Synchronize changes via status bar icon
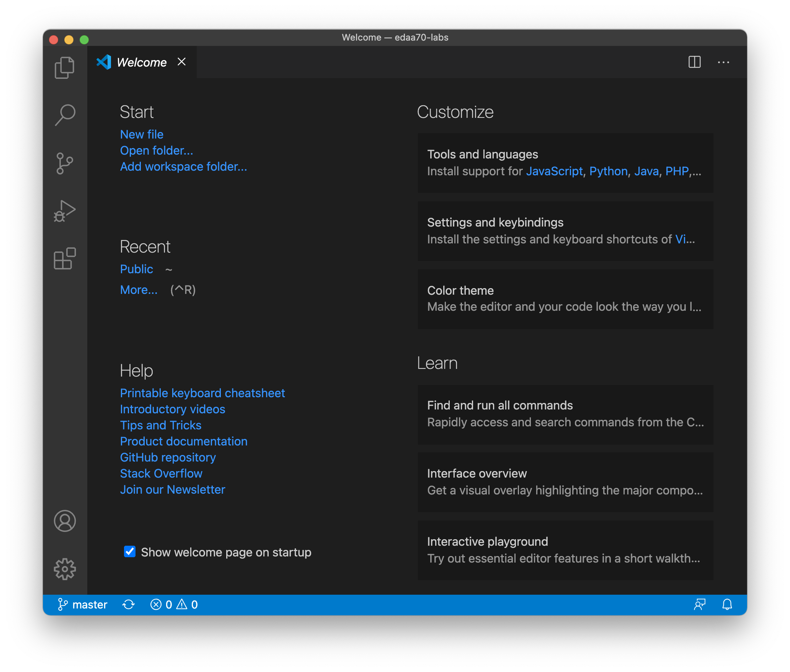Screen dimensions: 790x672 pyautogui.click(x=129, y=605)
